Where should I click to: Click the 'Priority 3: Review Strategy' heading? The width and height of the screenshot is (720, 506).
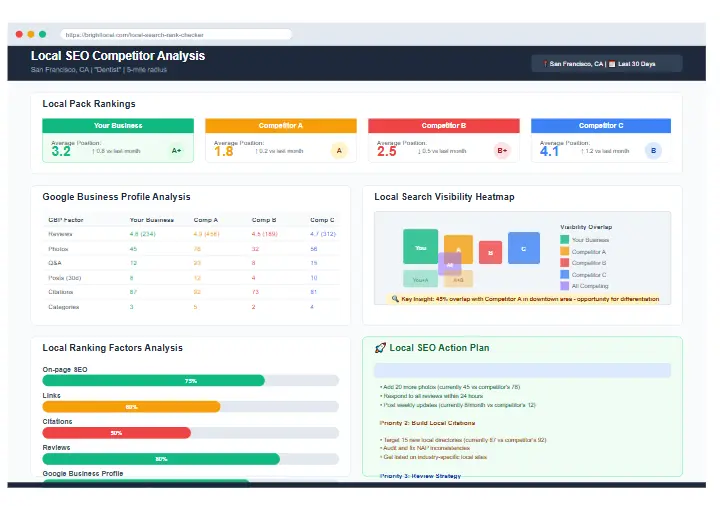pos(420,476)
